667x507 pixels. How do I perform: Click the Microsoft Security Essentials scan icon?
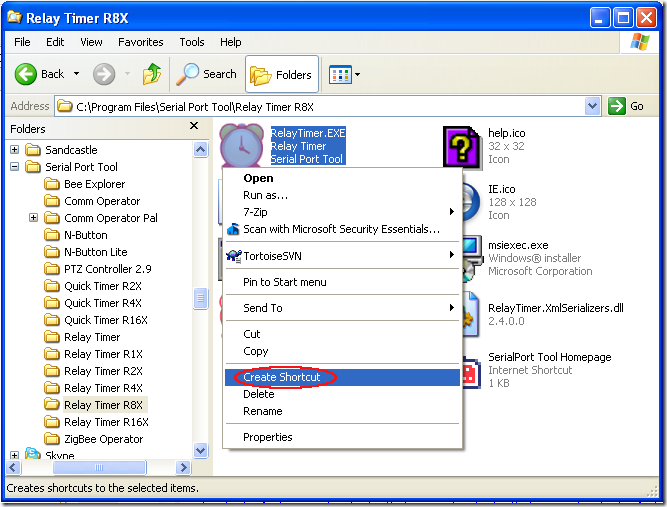[x=233, y=229]
